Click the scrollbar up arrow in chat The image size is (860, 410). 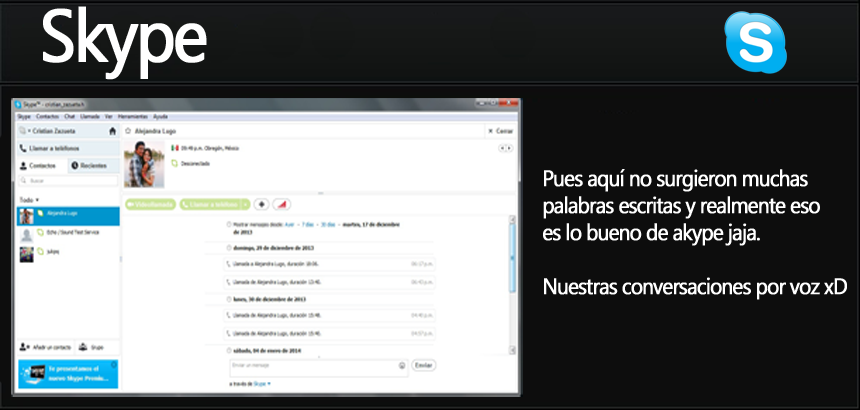(x=513, y=219)
